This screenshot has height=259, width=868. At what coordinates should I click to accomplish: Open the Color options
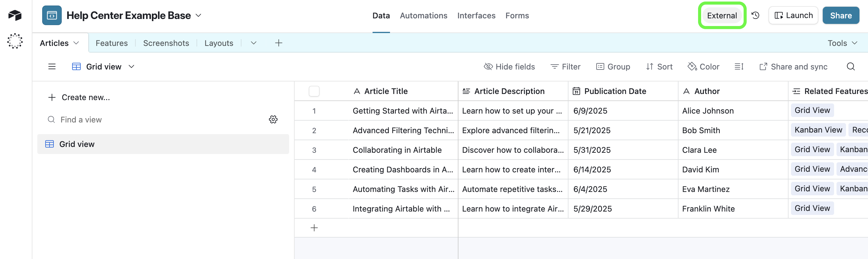[x=703, y=66]
